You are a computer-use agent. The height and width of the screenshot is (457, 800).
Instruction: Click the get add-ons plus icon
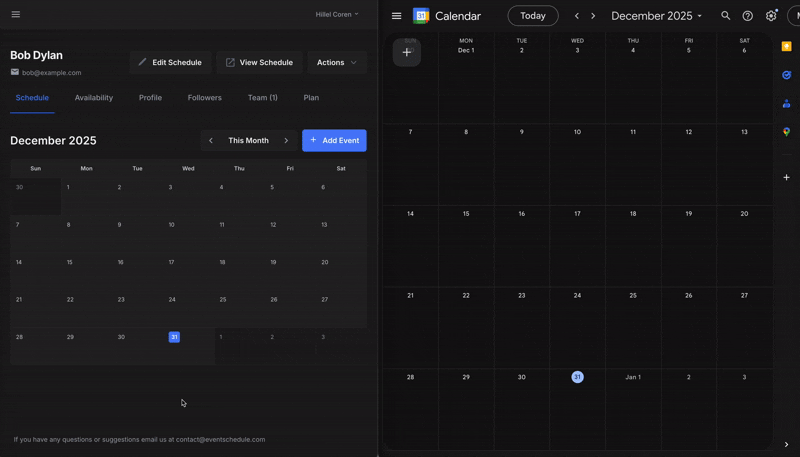(x=787, y=177)
